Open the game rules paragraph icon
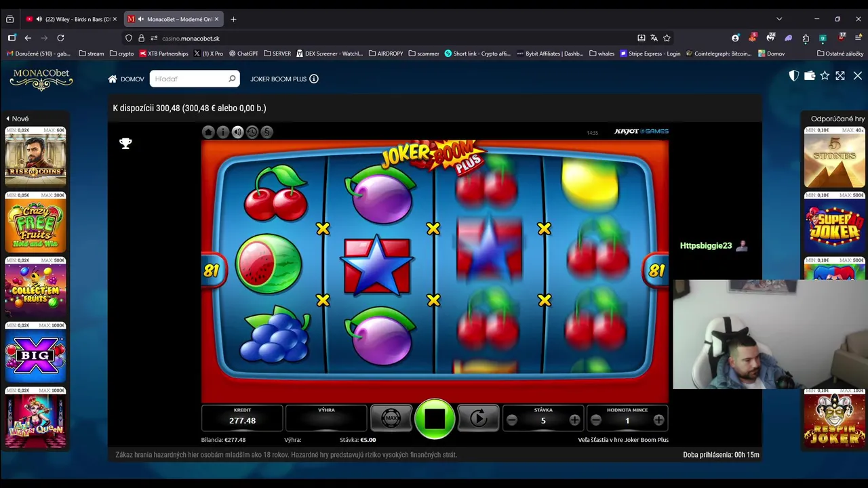This screenshot has height=488, width=868. (x=267, y=132)
